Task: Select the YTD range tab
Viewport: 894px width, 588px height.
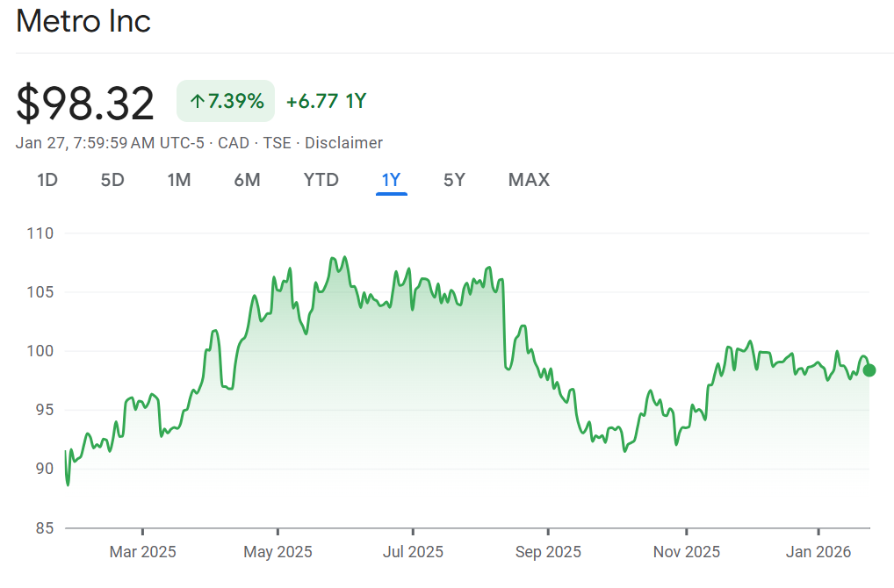Action: (321, 180)
